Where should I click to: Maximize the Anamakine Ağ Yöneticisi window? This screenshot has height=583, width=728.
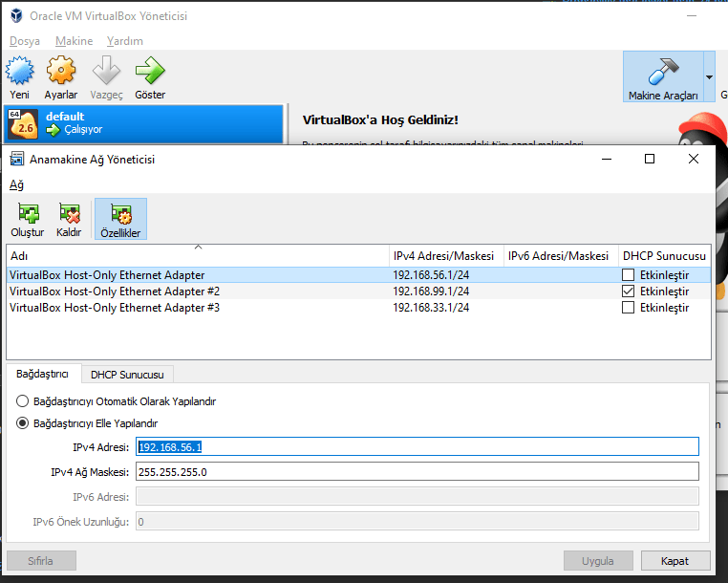click(650, 159)
